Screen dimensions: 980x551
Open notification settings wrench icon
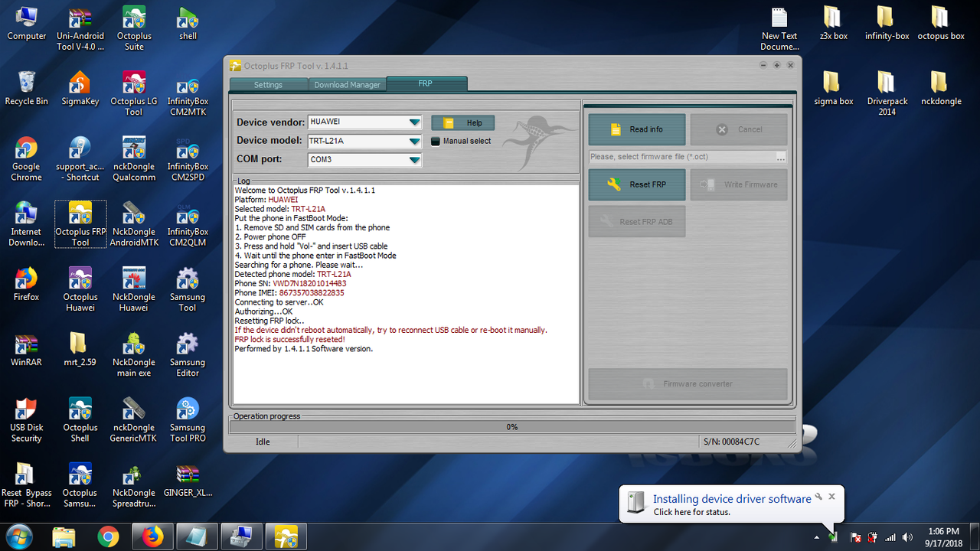coord(818,496)
